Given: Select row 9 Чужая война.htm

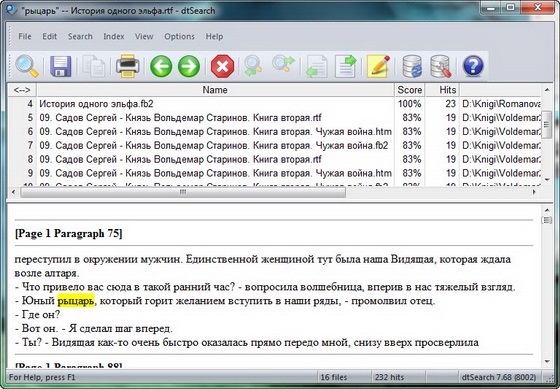Looking at the screenshot, I should 215,173.
